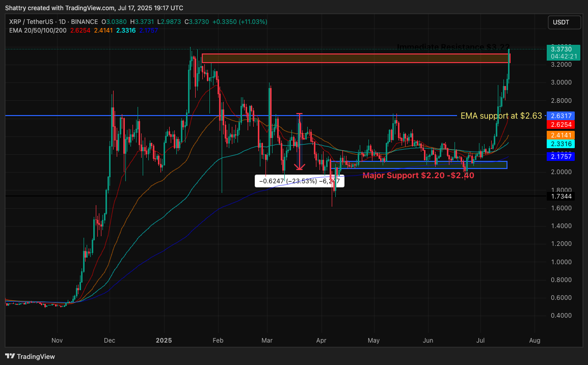Click the 2025 label on time axis
This screenshot has width=588, height=365.
coord(165,340)
